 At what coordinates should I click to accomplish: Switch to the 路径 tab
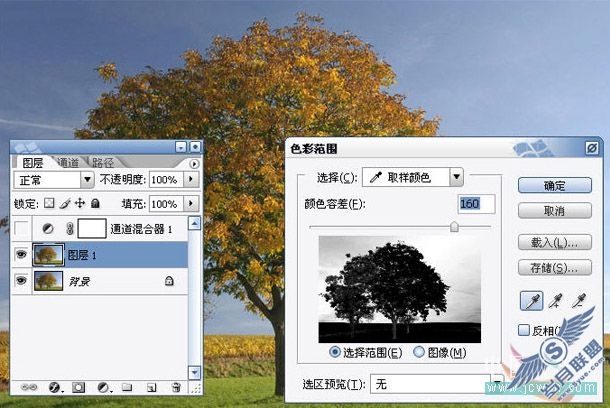click(x=103, y=163)
